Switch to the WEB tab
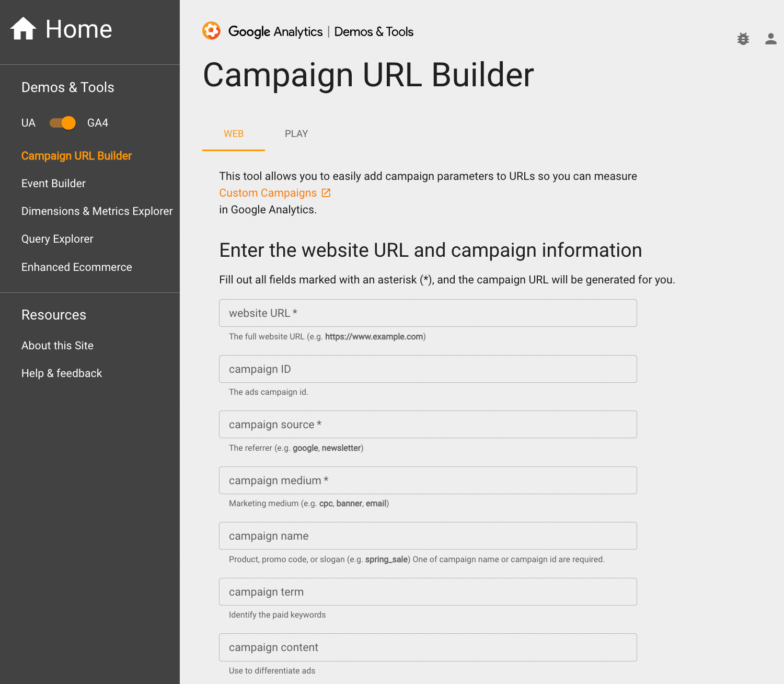Image resolution: width=784 pixels, height=684 pixels. (234, 134)
